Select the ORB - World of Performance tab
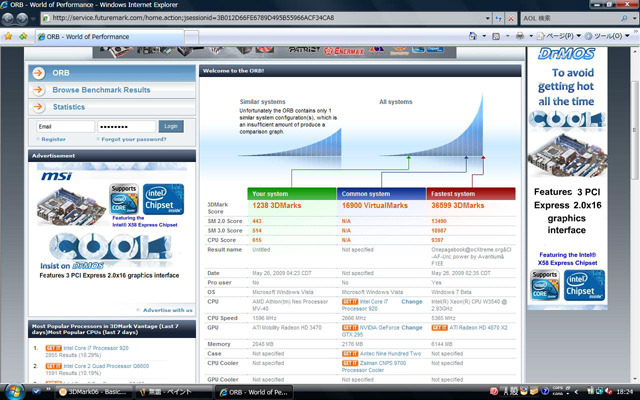 (110, 37)
